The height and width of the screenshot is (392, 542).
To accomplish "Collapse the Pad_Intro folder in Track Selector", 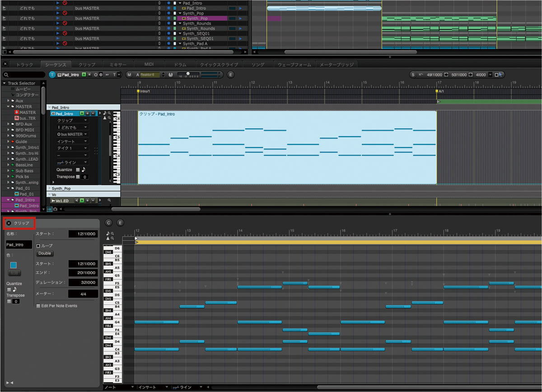I will pyautogui.click(x=9, y=200).
